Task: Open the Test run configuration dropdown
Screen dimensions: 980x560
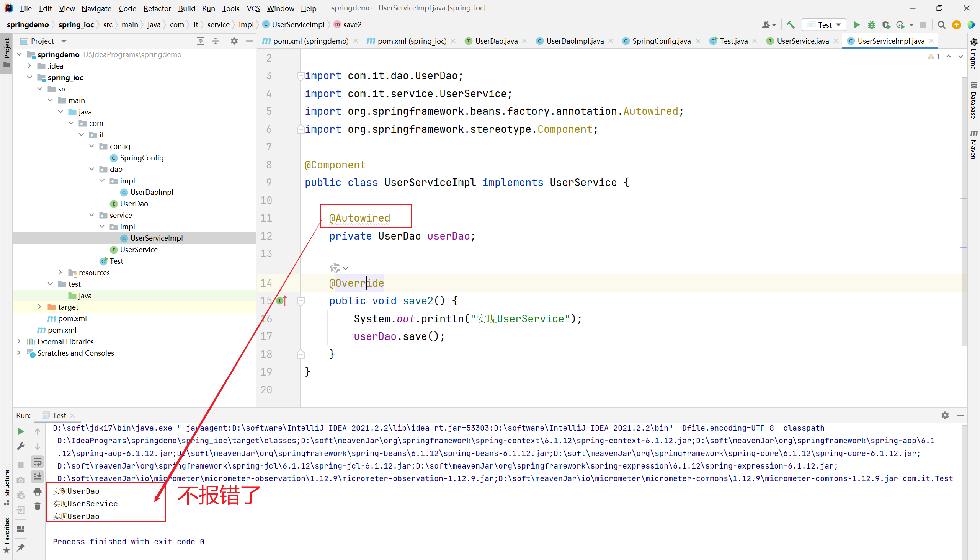Action: 825,25
